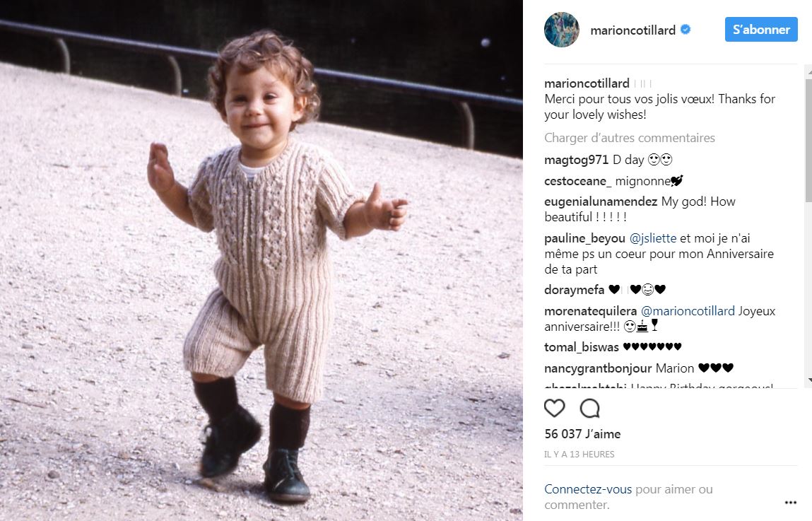This screenshot has height=521, width=812.
Task: Visit pauline_beyou's profile
Action: click(584, 238)
